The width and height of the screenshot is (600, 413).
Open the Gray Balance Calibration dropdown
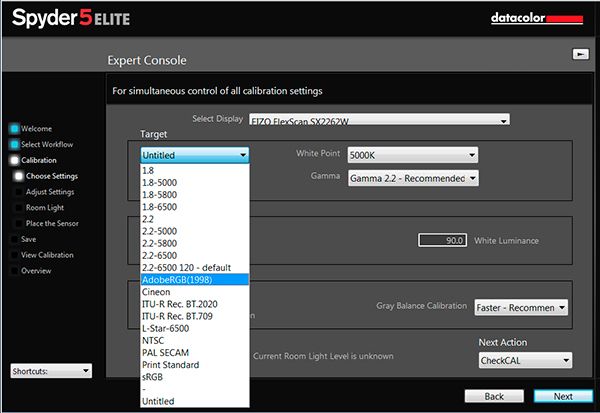point(521,307)
